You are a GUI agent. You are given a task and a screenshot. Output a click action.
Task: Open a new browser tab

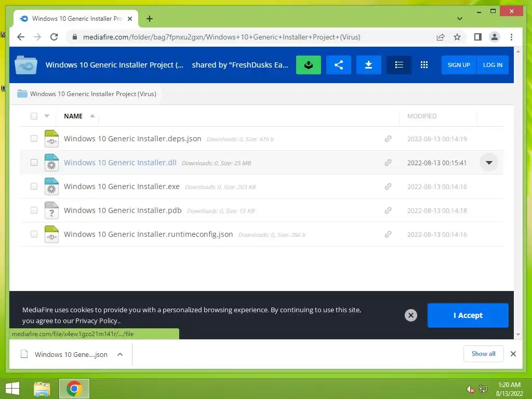(150, 19)
